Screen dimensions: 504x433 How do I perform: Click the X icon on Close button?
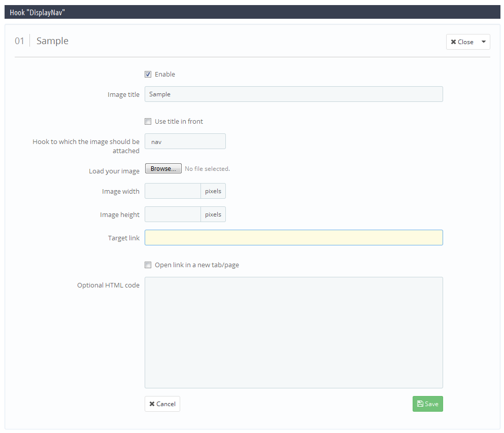453,42
